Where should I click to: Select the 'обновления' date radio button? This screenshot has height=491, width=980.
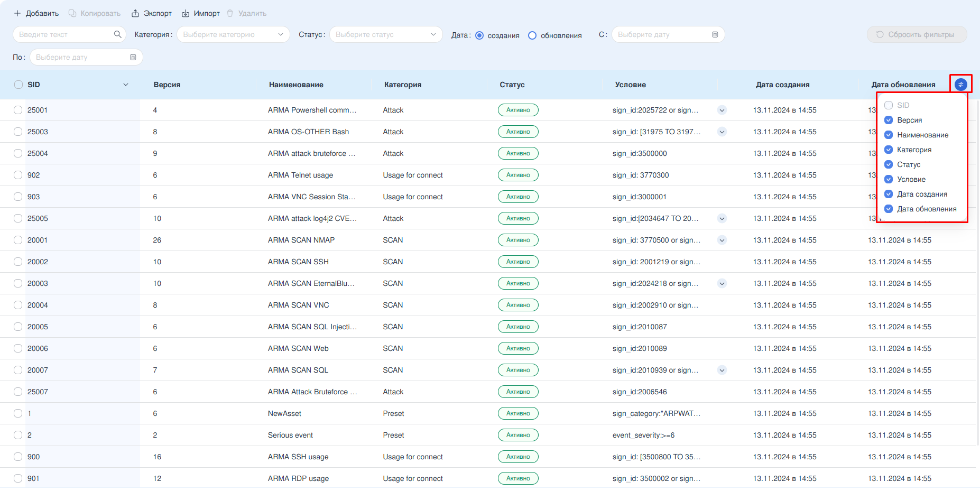coord(532,35)
